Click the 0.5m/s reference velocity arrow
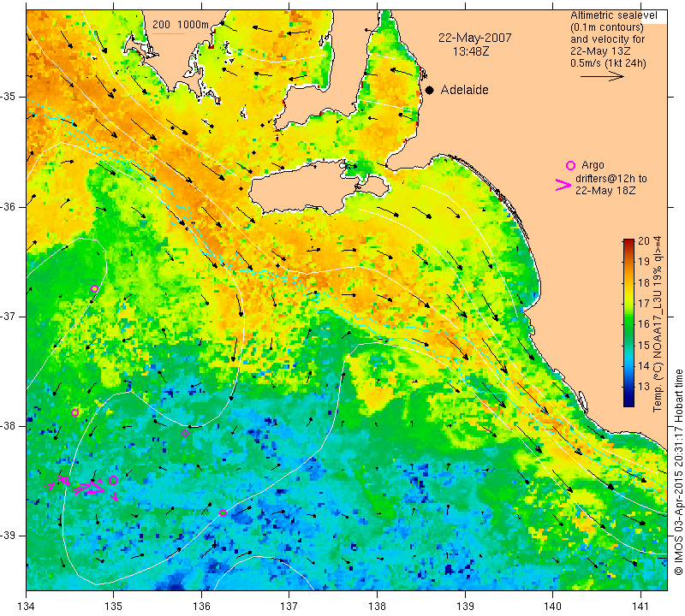Image resolution: width=685 pixels, height=616 pixels. click(x=602, y=76)
